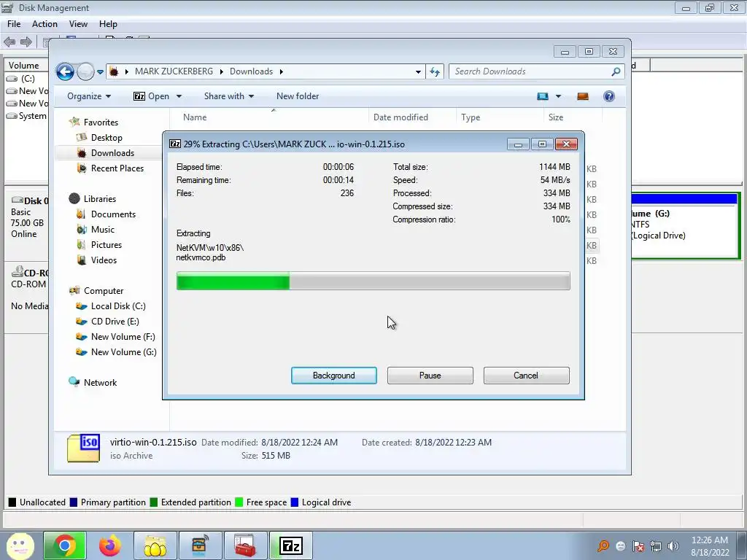Click the New folder button
Screen dimensions: 747x560
click(298, 96)
